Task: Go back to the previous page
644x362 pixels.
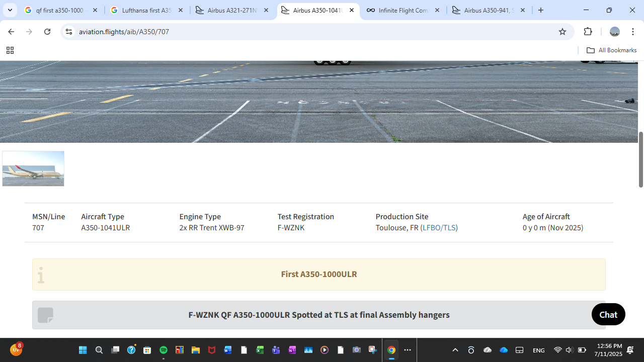Action: point(11,32)
